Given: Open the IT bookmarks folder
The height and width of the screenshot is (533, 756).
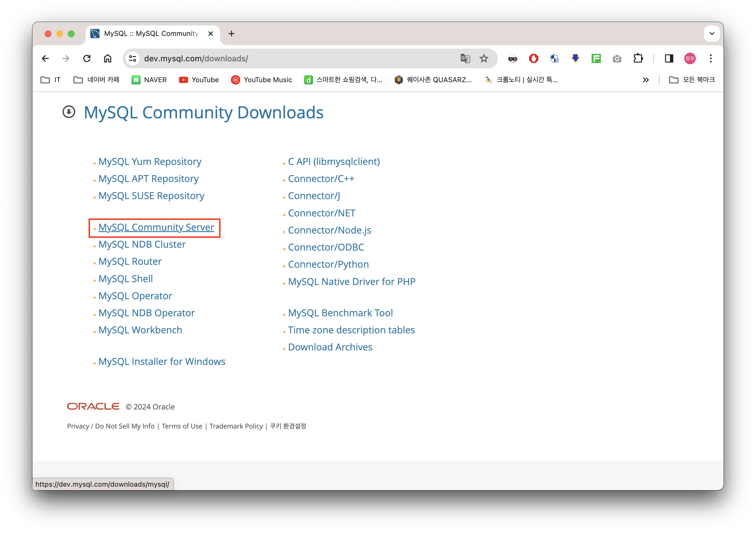Looking at the screenshot, I should point(51,80).
